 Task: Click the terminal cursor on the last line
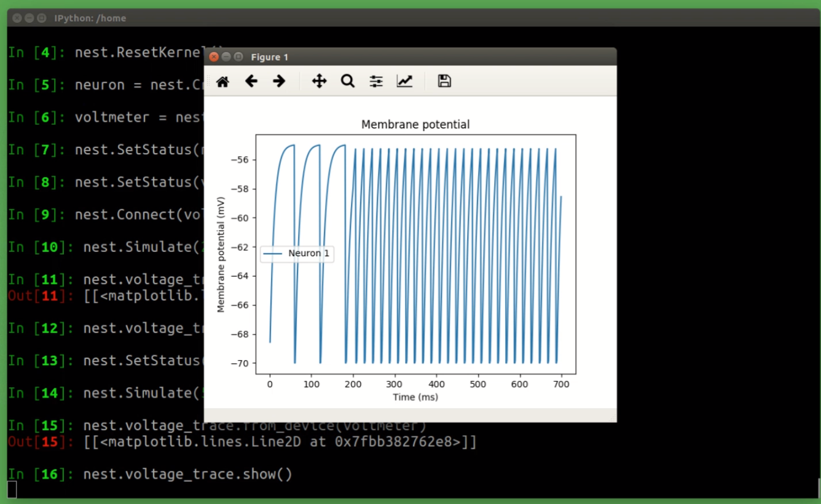[x=12, y=489]
